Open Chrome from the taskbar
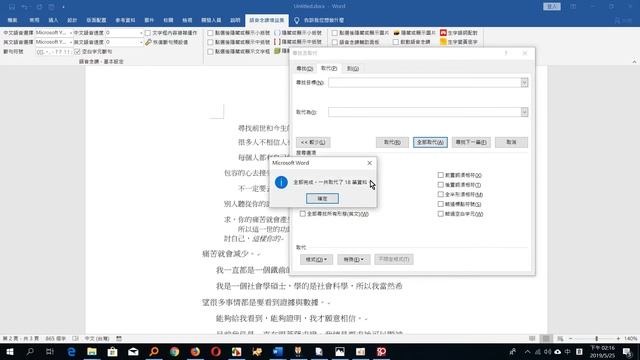Image resolution: width=640 pixels, height=360 pixels. [175, 351]
